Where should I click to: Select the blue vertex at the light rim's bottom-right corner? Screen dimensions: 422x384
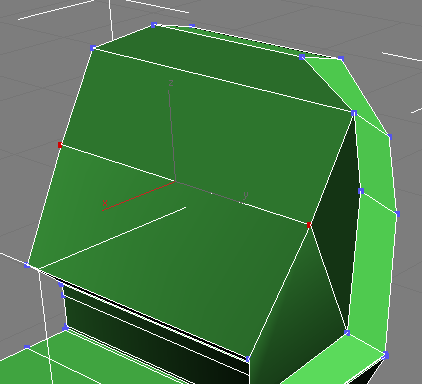pyautogui.click(x=386, y=355)
